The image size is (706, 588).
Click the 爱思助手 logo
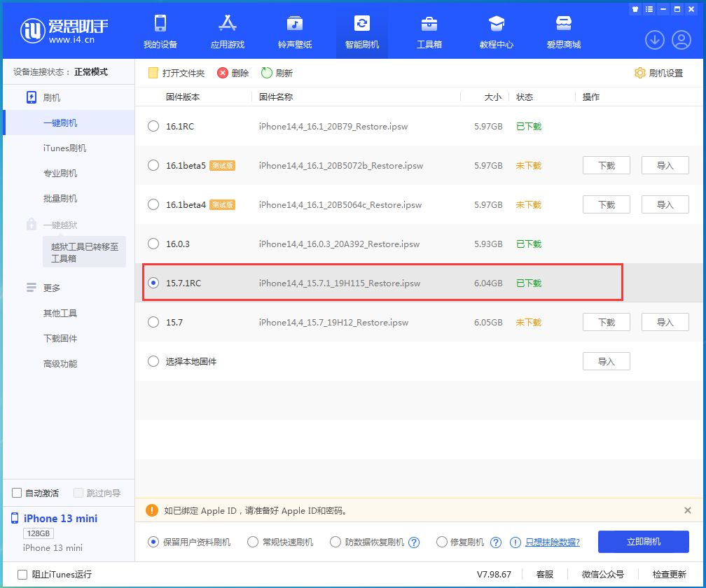tap(64, 31)
